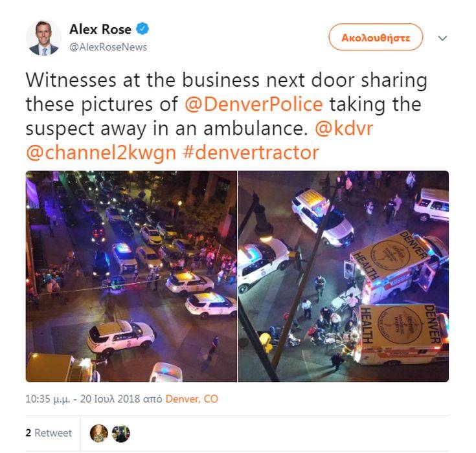476x453 pixels.
Task: Open the @AlexRoseNews handle
Action: (x=108, y=47)
